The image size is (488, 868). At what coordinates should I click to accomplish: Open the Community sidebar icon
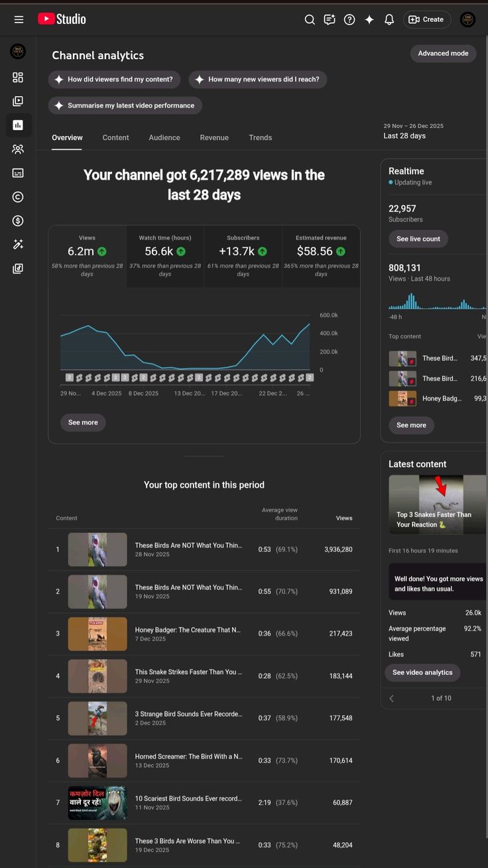click(18, 149)
